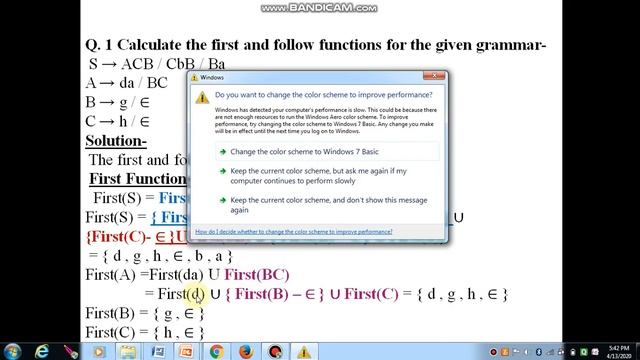Click the battery tray icon
Image resolution: width=640 pixels, height=360 pixels.
[573, 352]
